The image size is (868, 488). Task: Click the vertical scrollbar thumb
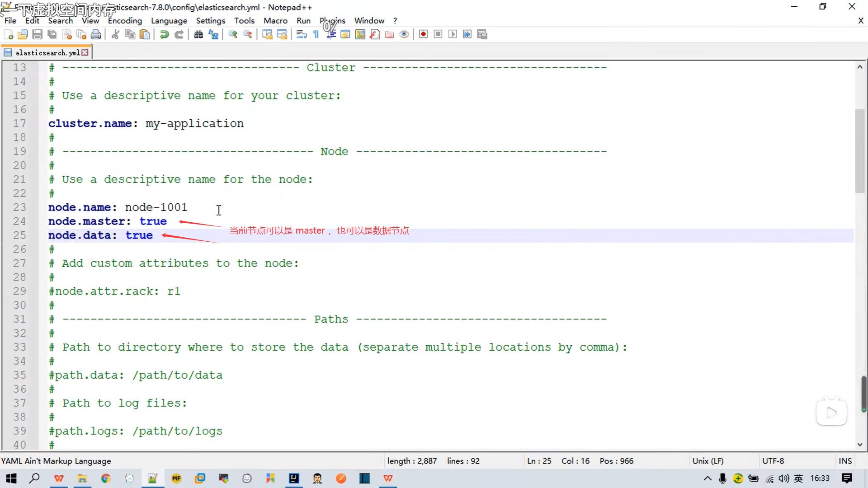(x=859, y=151)
